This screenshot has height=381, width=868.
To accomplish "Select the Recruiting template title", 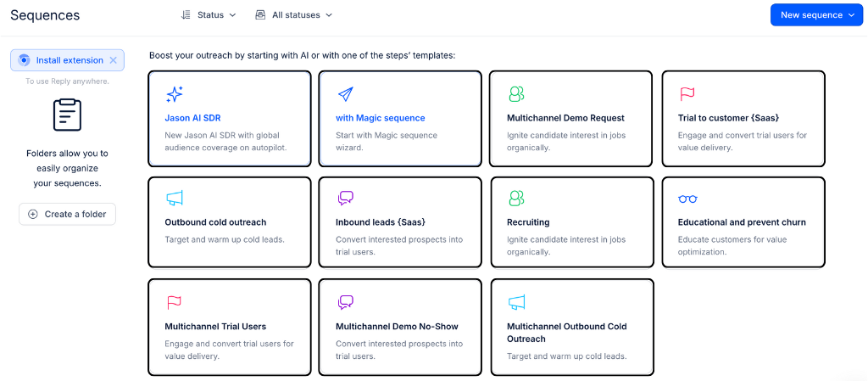I will point(528,222).
